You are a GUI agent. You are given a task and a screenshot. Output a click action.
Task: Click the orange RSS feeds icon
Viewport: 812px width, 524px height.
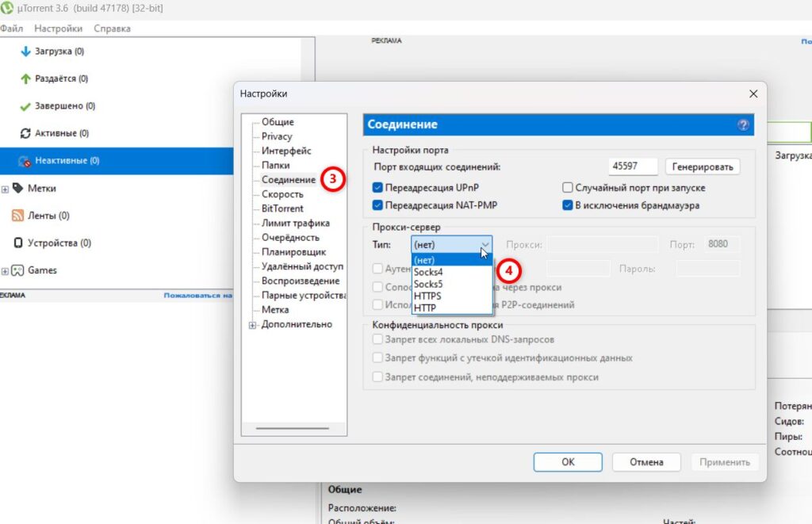point(17,216)
